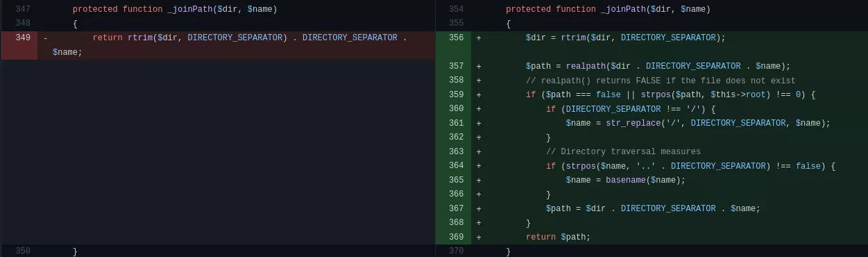Select added line number 361
This screenshot has width=868, height=257.
click(456, 123)
